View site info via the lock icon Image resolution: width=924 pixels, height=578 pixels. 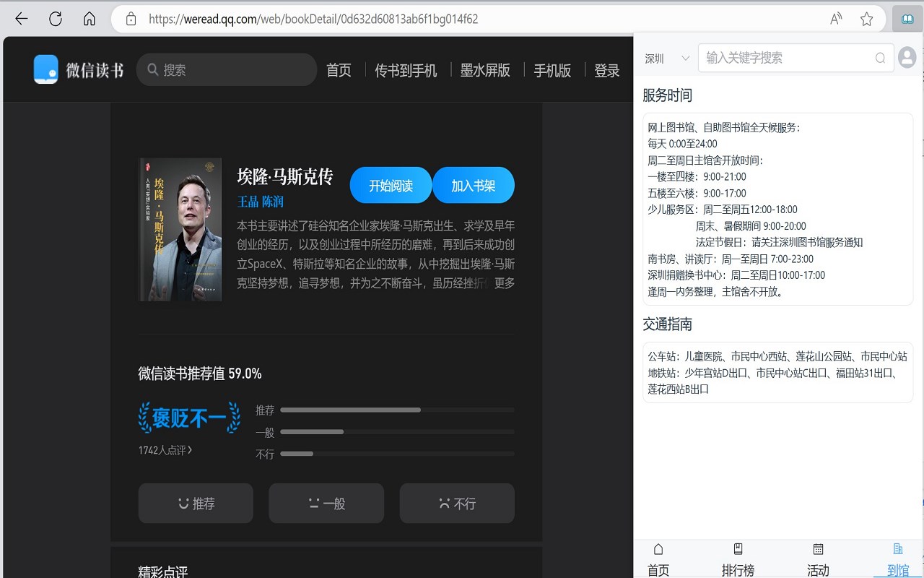tap(131, 19)
